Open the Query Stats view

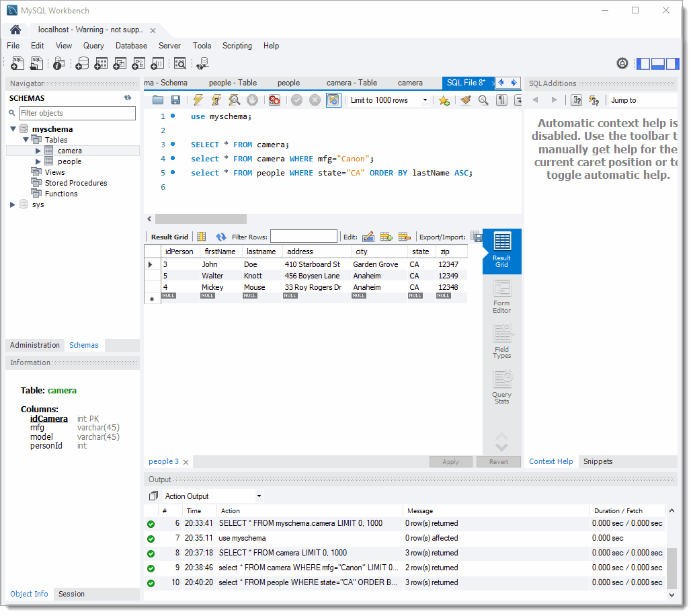coord(501,387)
